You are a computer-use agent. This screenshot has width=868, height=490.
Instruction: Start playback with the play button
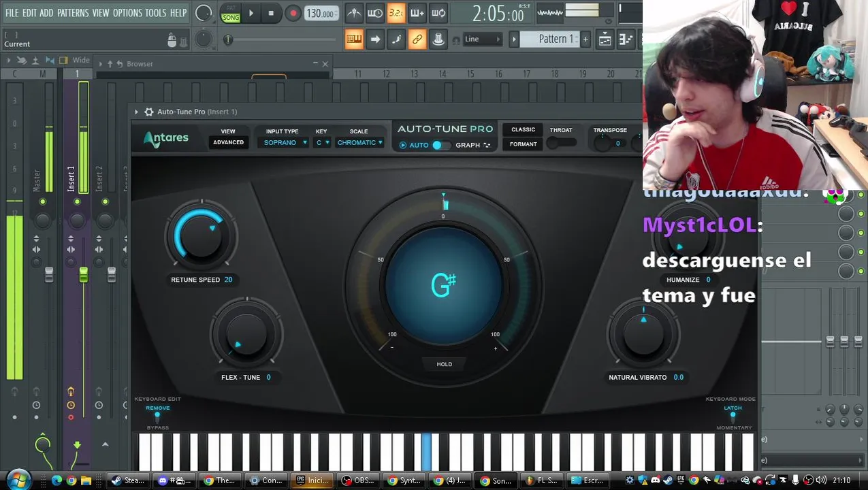(251, 13)
